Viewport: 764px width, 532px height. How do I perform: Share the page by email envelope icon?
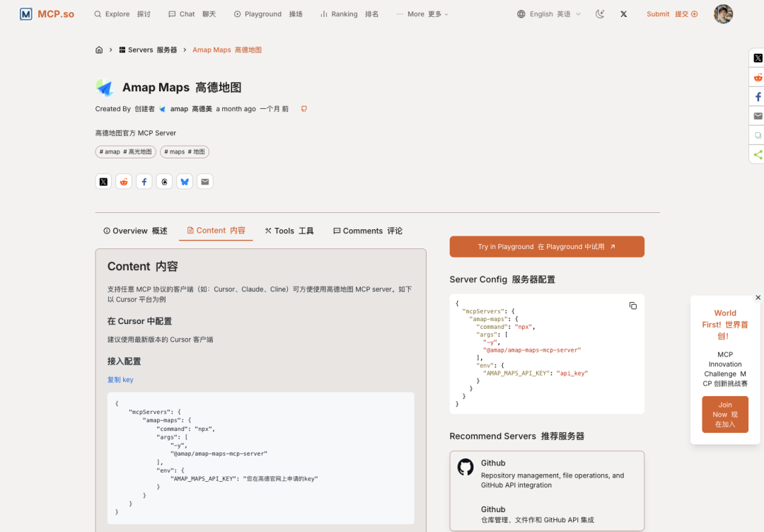(x=205, y=181)
